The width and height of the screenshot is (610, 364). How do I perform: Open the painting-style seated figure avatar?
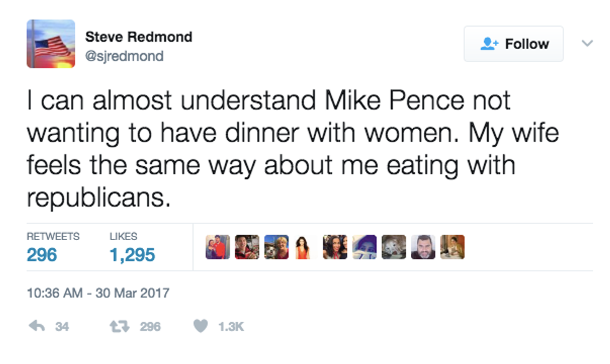point(453,247)
